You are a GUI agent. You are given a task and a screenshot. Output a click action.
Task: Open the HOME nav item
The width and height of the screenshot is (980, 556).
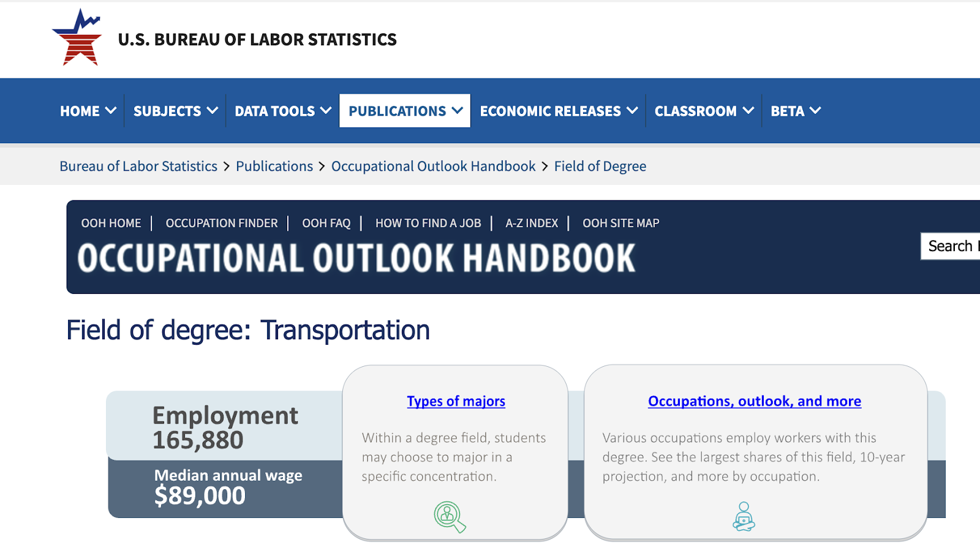tap(80, 111)
